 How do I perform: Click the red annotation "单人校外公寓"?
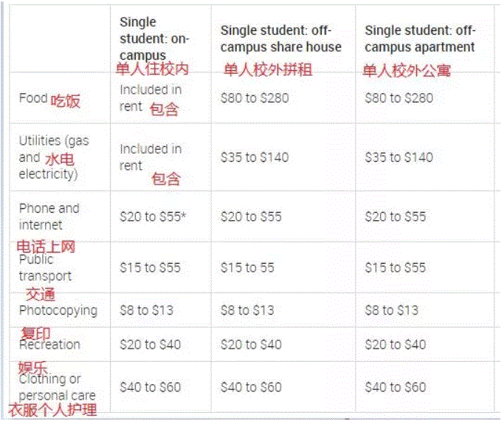(x=406, y=71)
